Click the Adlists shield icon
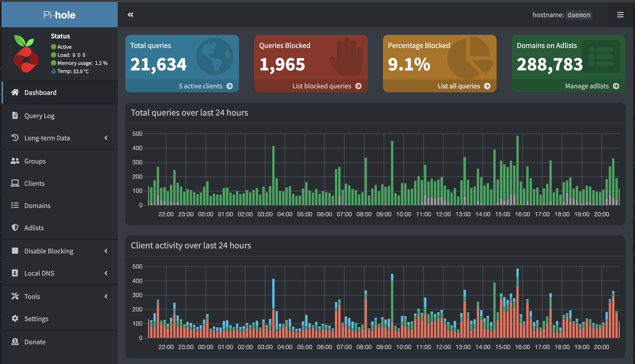The image size is (635, 364). (15, 227)
